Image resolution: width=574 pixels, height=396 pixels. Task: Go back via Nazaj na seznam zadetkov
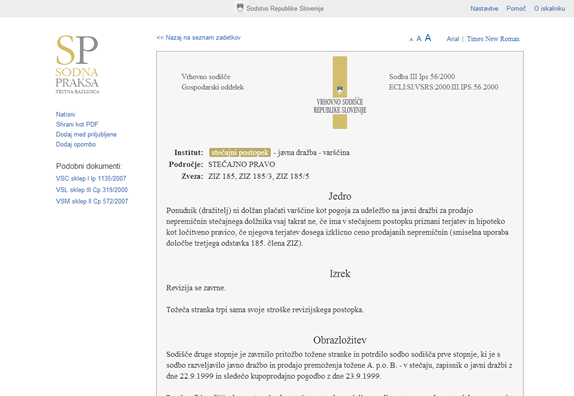198,37
